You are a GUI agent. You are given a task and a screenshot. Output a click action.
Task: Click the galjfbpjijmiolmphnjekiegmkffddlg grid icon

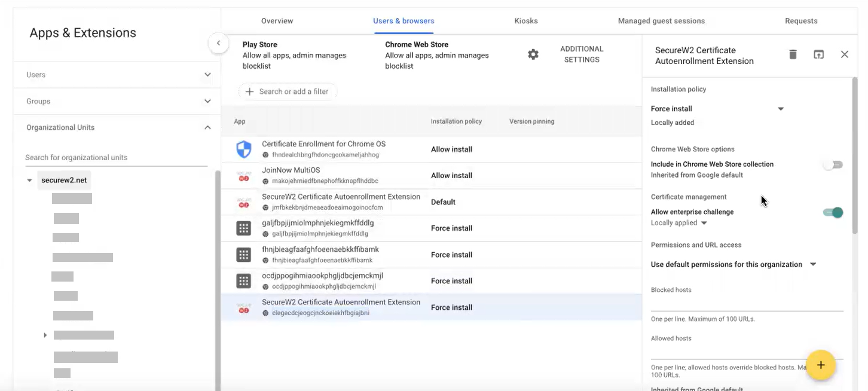tap(244, 228)
